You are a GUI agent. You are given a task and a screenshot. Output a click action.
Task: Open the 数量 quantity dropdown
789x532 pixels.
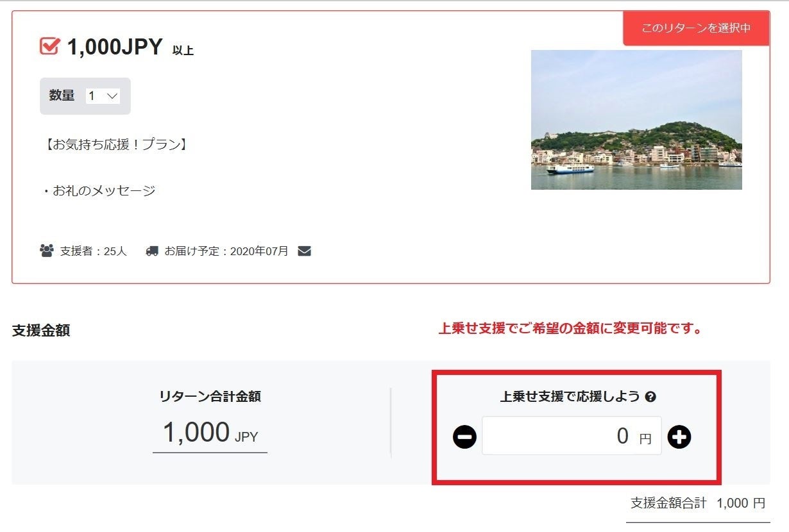point(103,96)
